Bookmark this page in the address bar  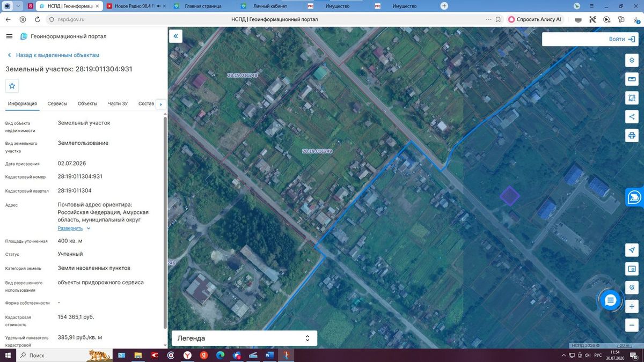(499, 19)
